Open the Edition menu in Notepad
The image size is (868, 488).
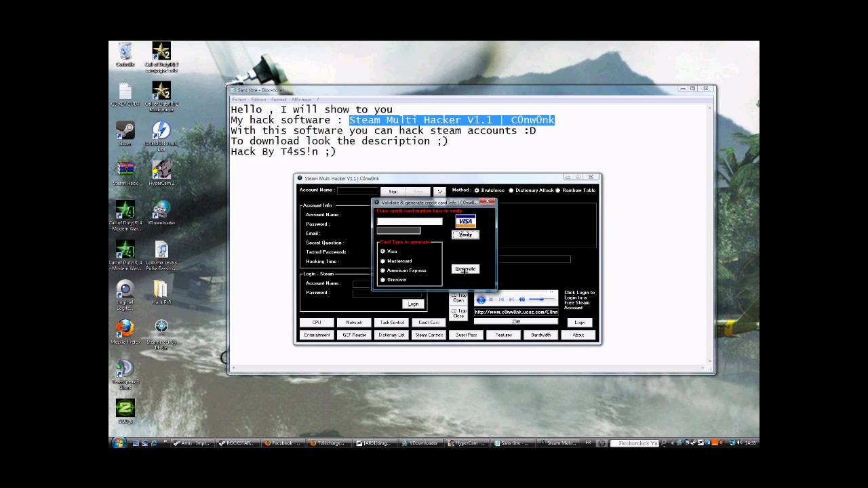click(258, 100)
